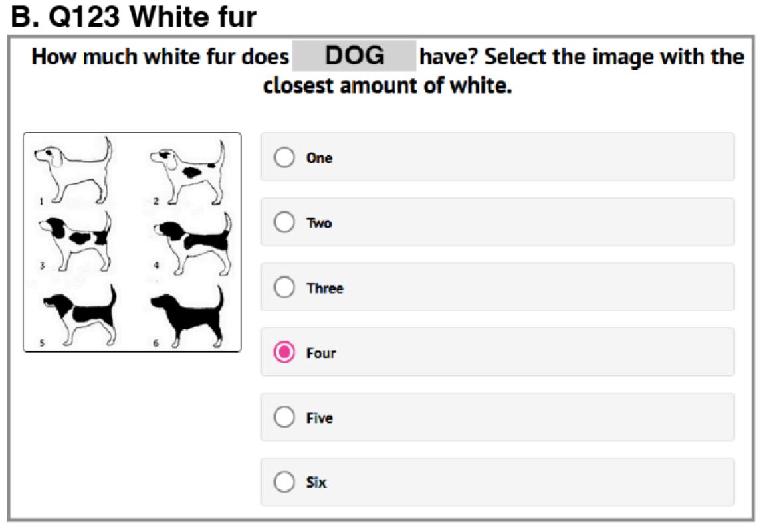
Task: Select the Five radio button
Action: [284, 418]
